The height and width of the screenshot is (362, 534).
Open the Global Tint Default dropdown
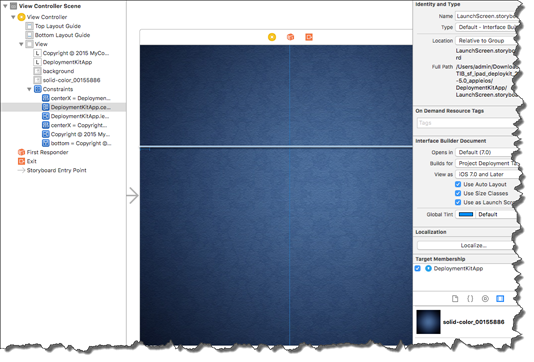point(494,215)
